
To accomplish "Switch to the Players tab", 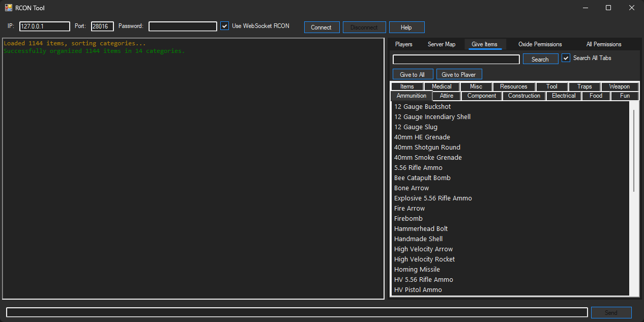I will (403, 44).
